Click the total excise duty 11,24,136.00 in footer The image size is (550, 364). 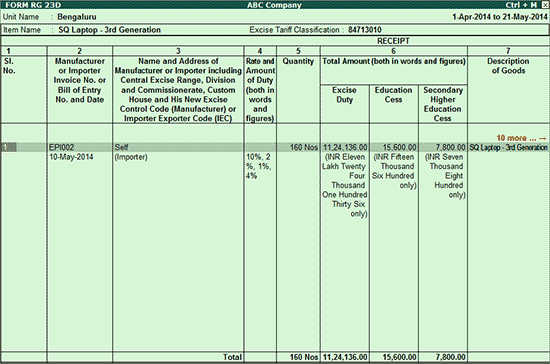(345, 357)
